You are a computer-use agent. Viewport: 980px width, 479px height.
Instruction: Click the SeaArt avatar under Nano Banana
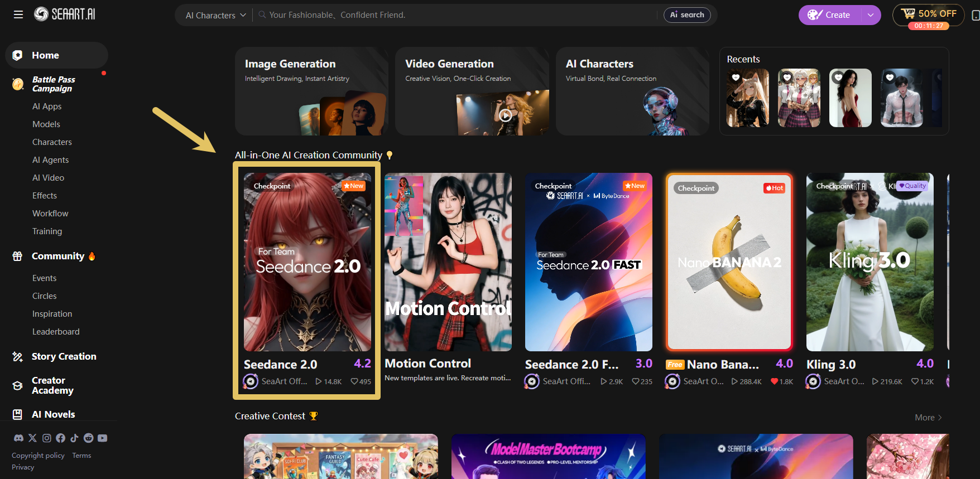[x=672, y=381]
